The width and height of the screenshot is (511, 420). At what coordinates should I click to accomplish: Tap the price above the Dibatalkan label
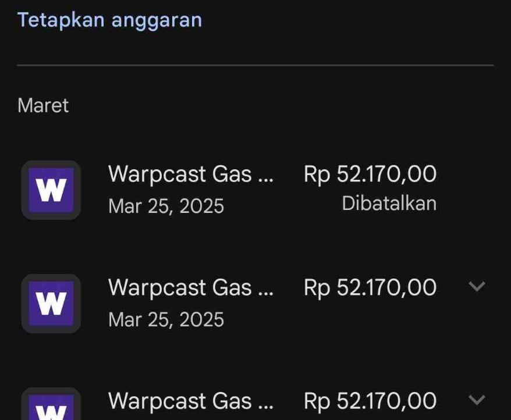click(370, 175)
